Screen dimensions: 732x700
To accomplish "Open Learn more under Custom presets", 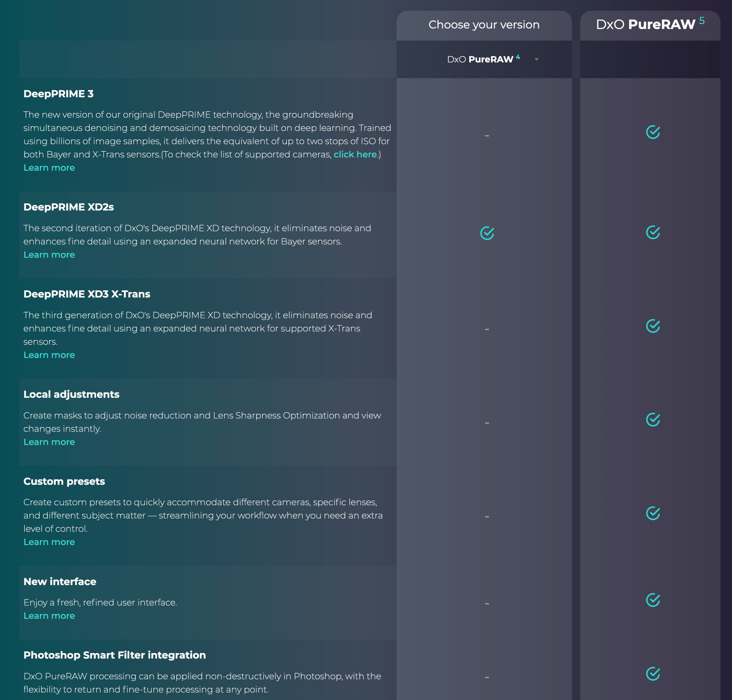I will tap(49, 542).
